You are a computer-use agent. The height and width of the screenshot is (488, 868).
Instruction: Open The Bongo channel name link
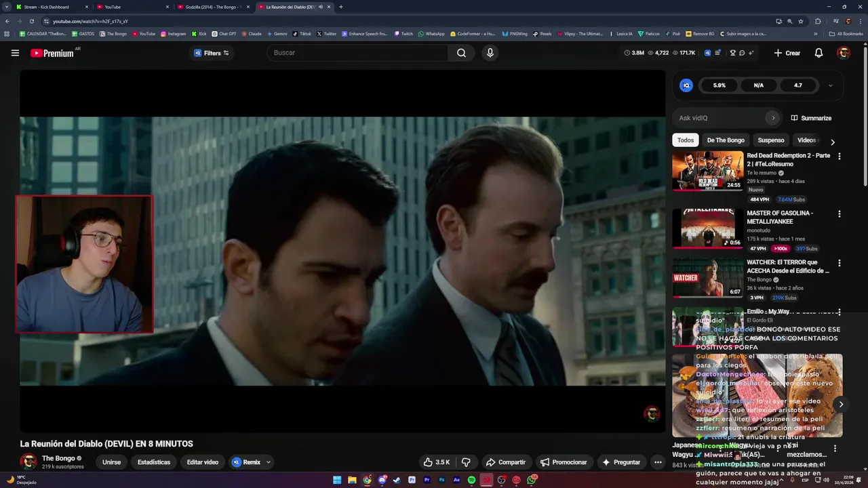[58, 458]
